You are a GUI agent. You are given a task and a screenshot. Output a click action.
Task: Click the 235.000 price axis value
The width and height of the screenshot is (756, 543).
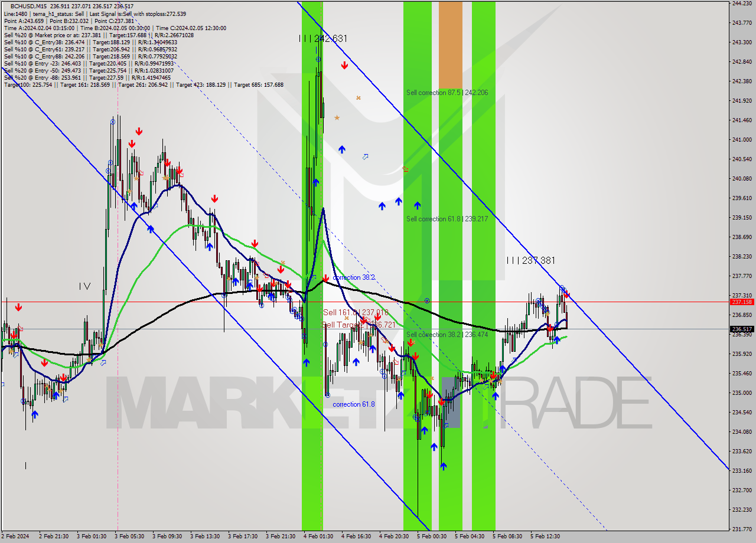[x=741, y=393]
